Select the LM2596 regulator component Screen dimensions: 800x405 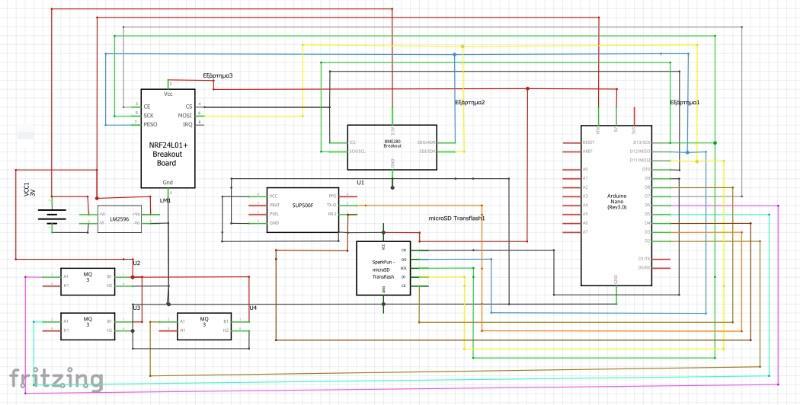click(x=119, y=219)
